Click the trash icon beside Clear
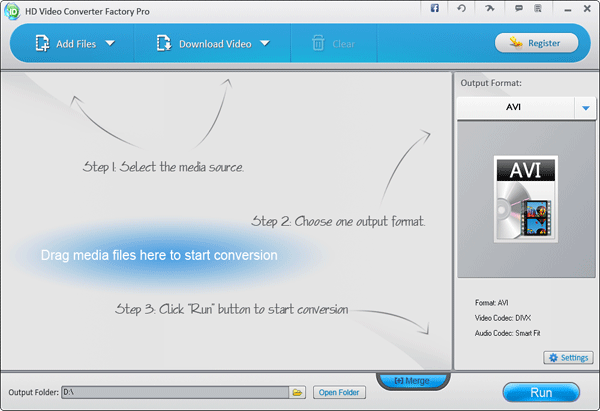This screenshot has width=600, height=411. (x=318, y=43)
